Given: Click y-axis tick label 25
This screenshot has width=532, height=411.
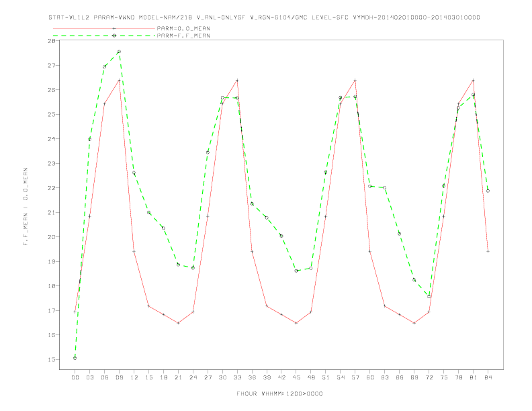Looking at the screenshot, I should (x=52, y=114).
